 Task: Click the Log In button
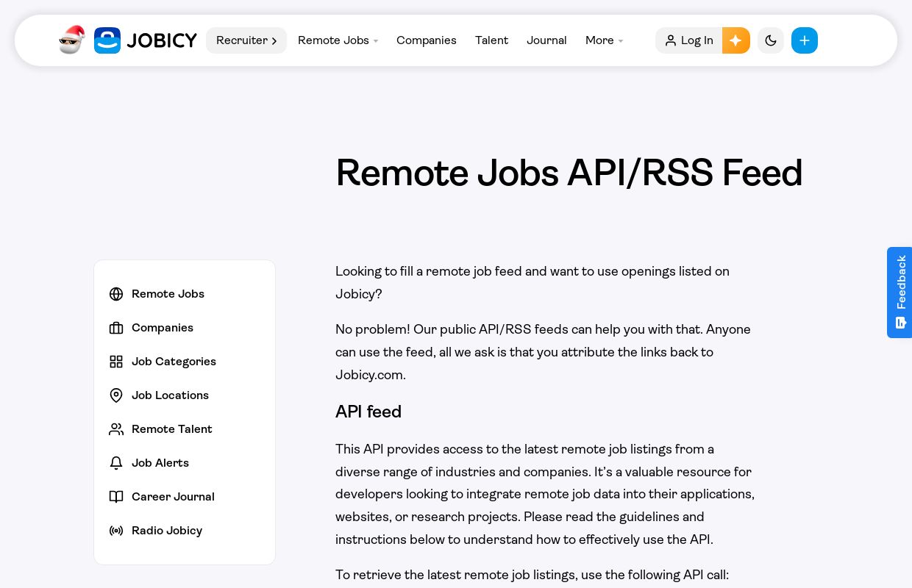coord(689,40)
